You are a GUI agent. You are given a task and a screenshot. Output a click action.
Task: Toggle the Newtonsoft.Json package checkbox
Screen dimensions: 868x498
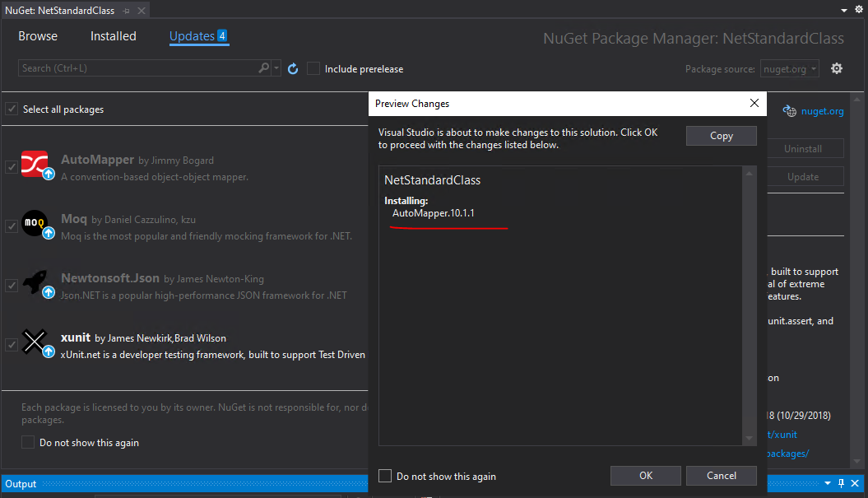(x=12, y=286)
